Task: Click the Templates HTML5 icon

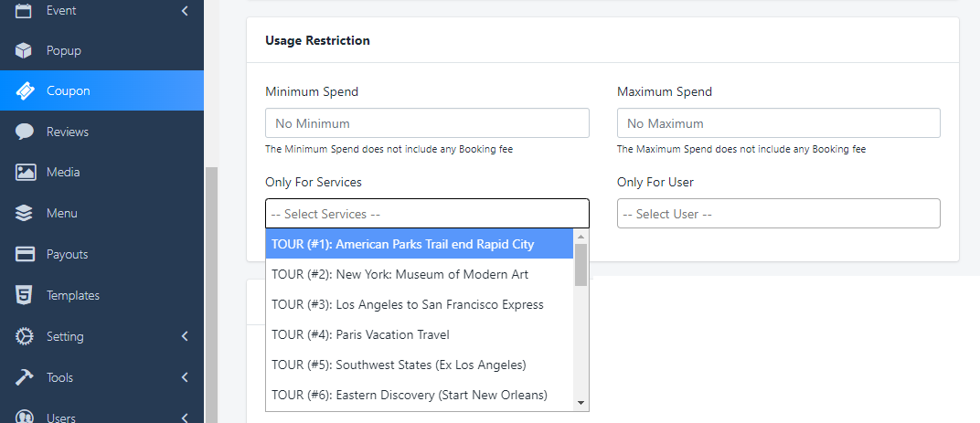Action: click(25, 295)
